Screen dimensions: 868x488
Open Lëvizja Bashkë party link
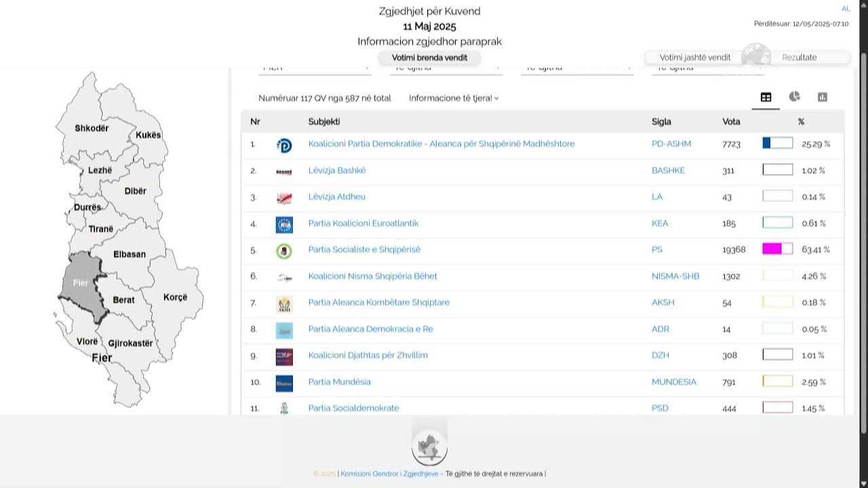337,170
